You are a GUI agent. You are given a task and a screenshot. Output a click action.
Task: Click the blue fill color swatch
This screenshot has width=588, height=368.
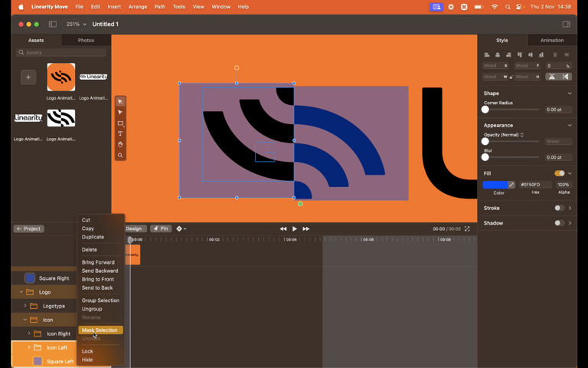pyautogui.click(x=495, y=184)
